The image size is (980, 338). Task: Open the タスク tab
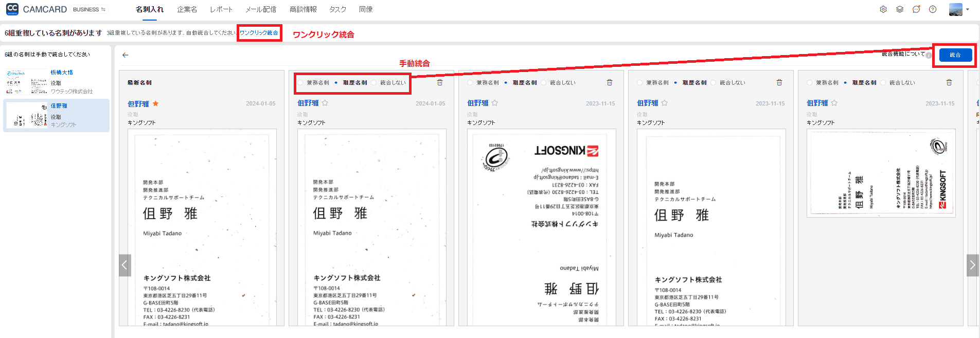[337, 9]
